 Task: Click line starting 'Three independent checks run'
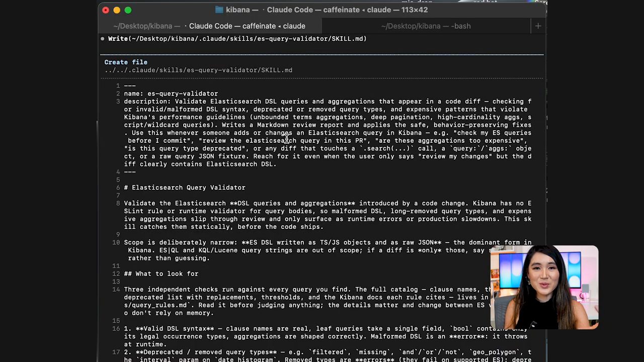point(307,290)
